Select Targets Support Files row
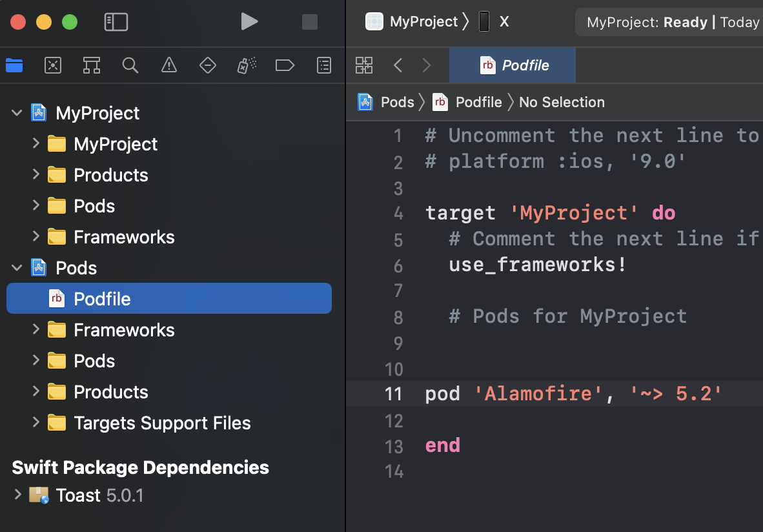Screen dimensions: 763x532 (x=169, y=423)
